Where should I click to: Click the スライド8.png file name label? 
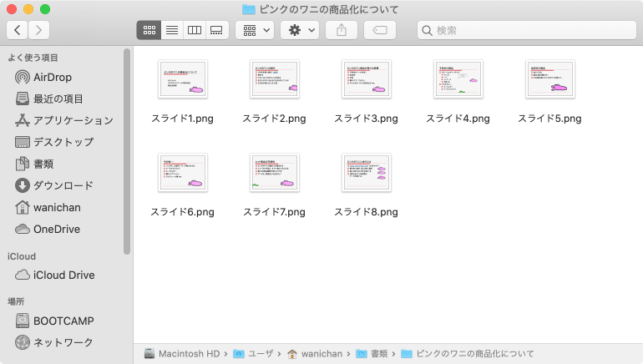(x=367, y=212)
